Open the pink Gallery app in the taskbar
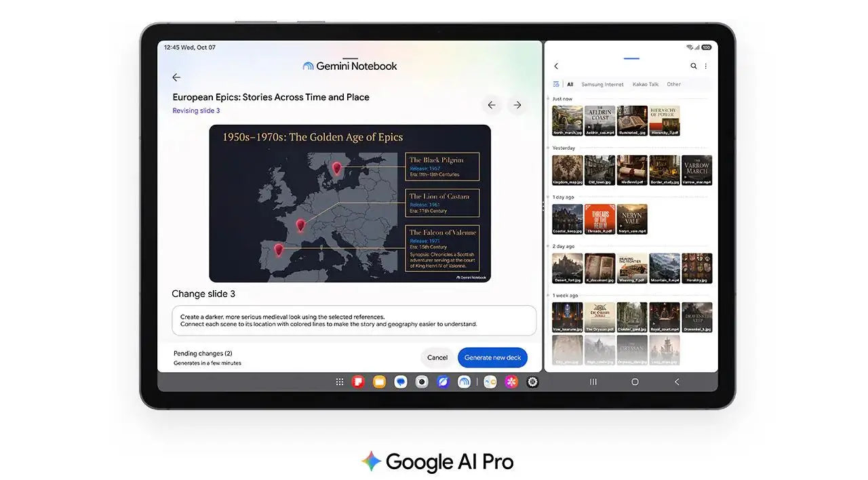The width and height of the screenshot is (868, 480). tap(511, 382)
